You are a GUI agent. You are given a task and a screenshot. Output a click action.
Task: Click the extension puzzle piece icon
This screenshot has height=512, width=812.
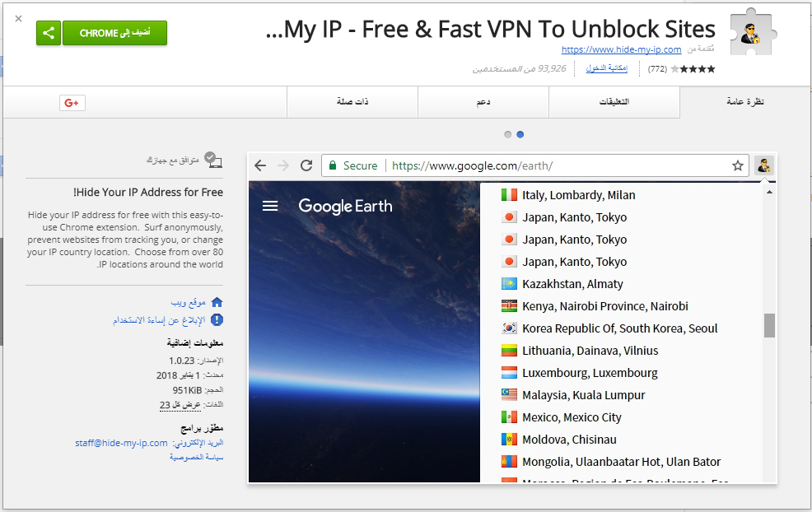[753, 32]
